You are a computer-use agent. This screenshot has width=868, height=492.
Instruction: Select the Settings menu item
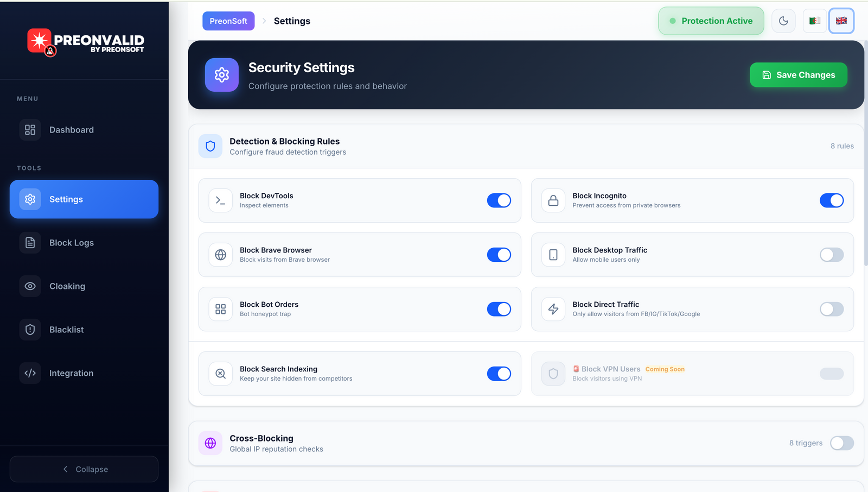(x=66, y=199)
